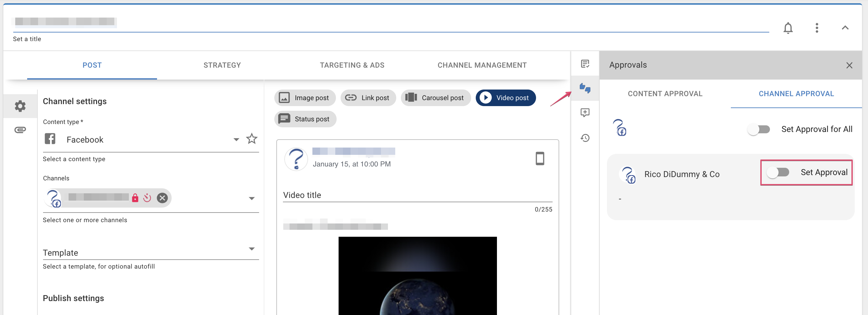
Task: Choose Carousel post type
Action: (435, 98)
